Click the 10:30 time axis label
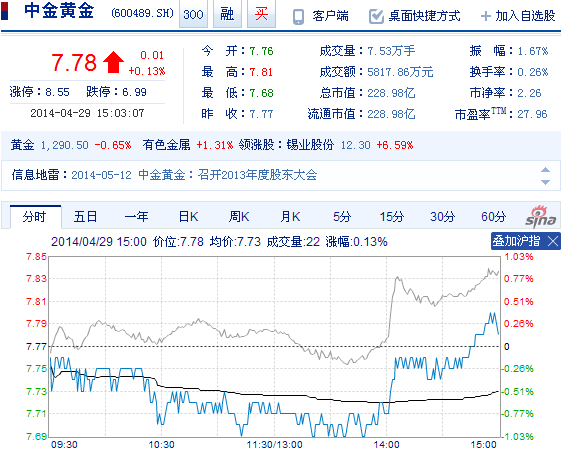Image resolution: width=561 pixels, height=451 pixels. coord(161,445)
